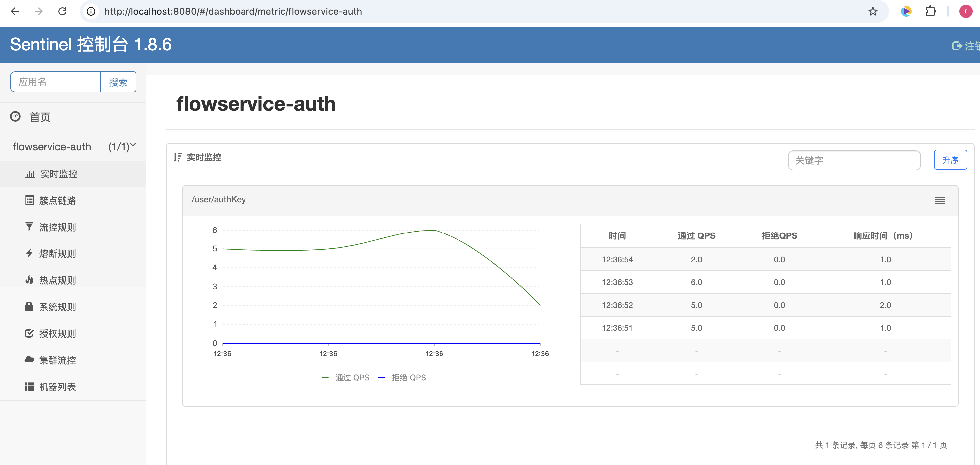Go to 首页 in the sidebar
This screenshot has width=980, height=465.
click(40, 117)
